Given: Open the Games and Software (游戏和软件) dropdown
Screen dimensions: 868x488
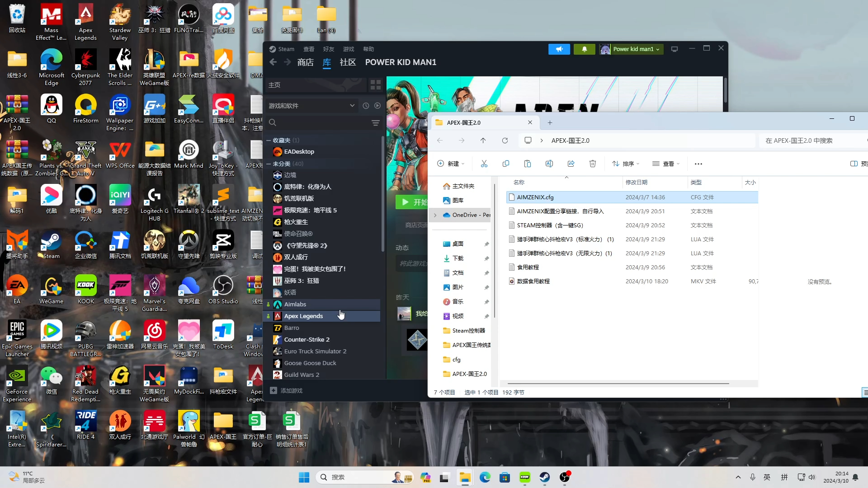Looking at the screenshot, I should [x=311, y=106].
